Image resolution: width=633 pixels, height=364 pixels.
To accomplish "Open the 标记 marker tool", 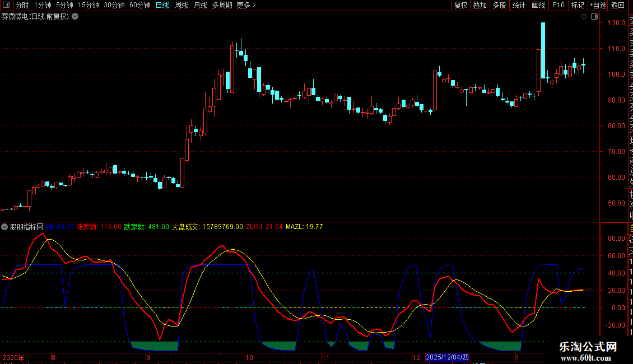I will [577, 5].
